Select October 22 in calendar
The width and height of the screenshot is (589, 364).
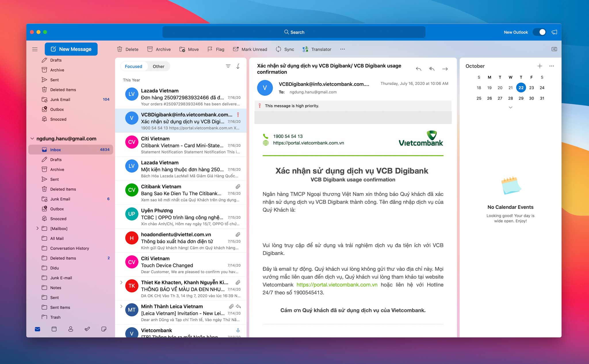521,88
